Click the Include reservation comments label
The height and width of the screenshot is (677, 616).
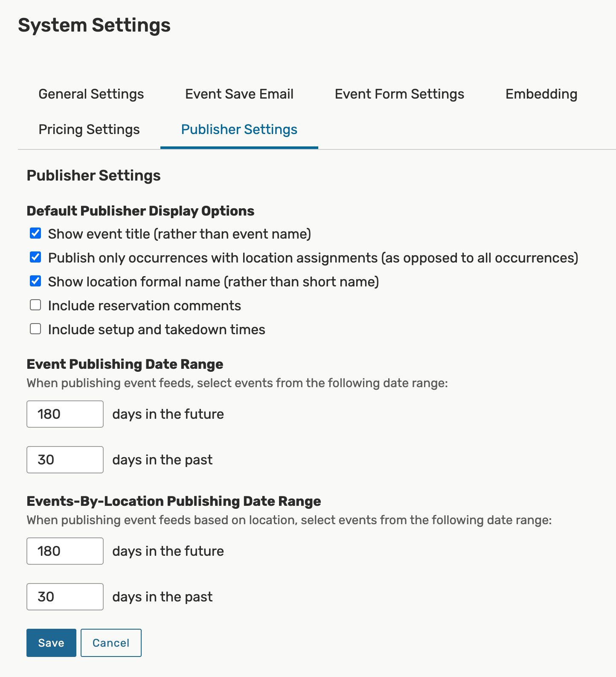[145, 306]
